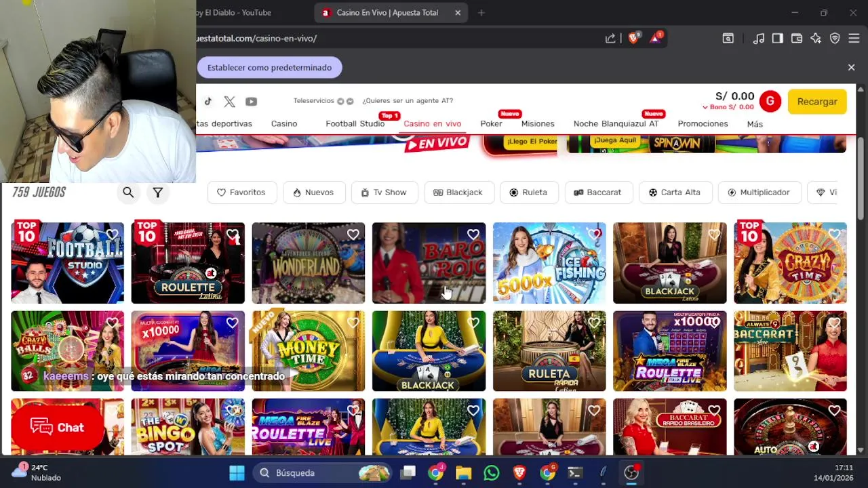The width and height of the screenshot is (868, 488).
Task: Click the tab search icon in browser toolbar
Action: click(728, 39)
